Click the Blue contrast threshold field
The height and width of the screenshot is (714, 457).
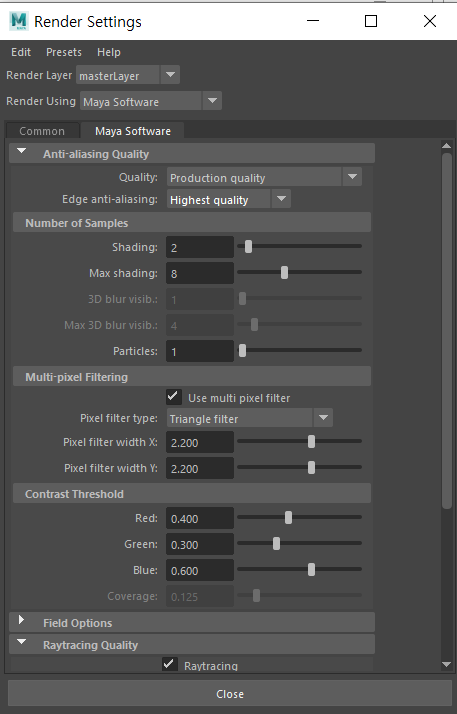pyautogui.click(x=200, y=570)
